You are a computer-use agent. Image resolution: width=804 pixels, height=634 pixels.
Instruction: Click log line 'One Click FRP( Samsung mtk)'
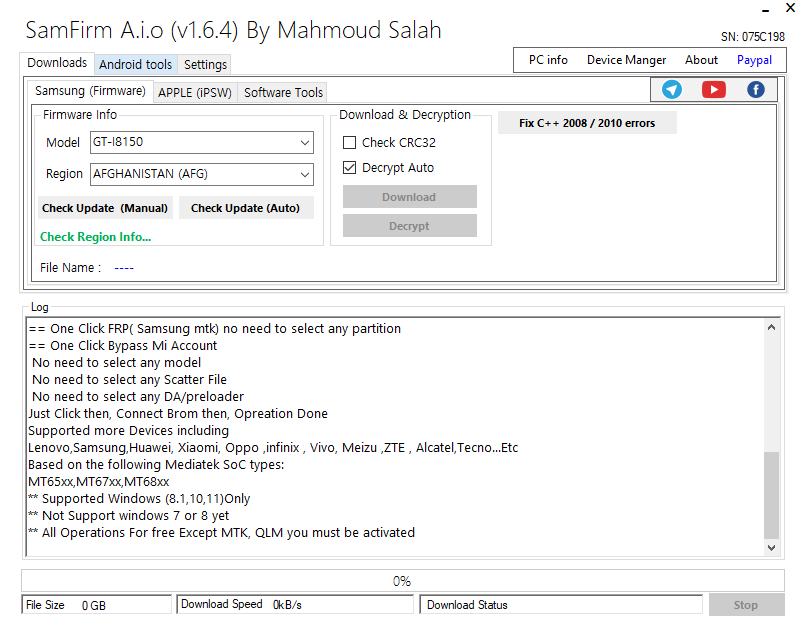pos(134,329)
